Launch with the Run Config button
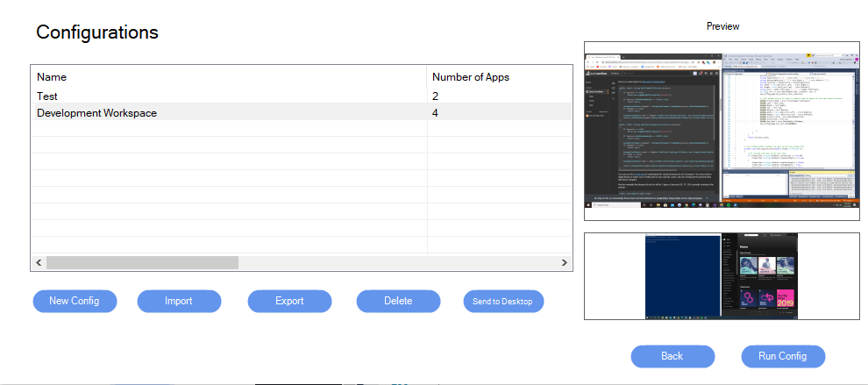This screenshot has width=868, height=385. (x=783, y=356)
